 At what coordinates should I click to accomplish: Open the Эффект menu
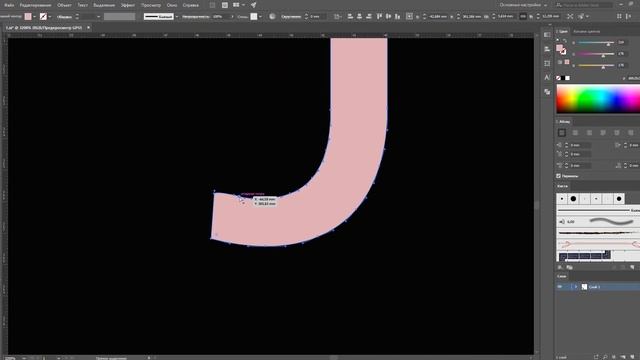point(128,5)
